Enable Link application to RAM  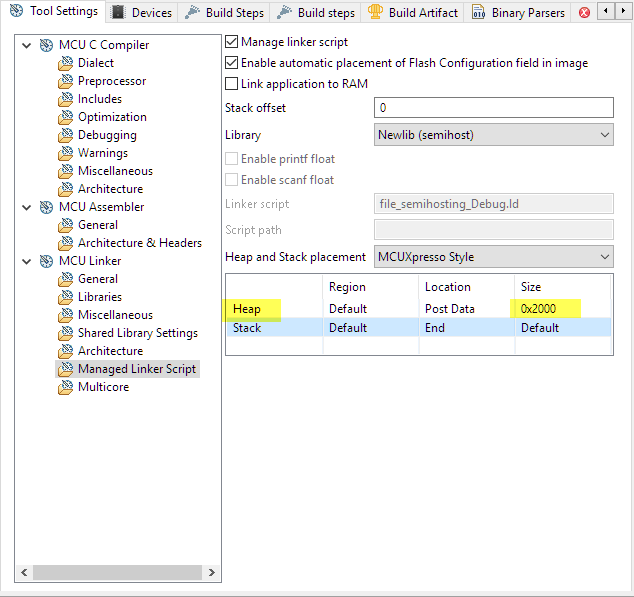[x=232, y=84]
